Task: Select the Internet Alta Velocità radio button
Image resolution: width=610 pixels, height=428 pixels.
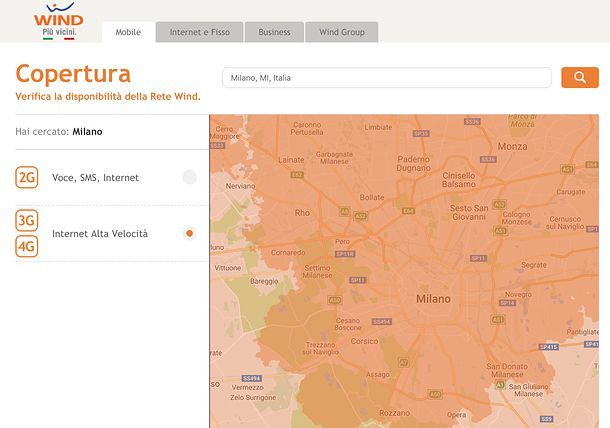Action: 189,233
